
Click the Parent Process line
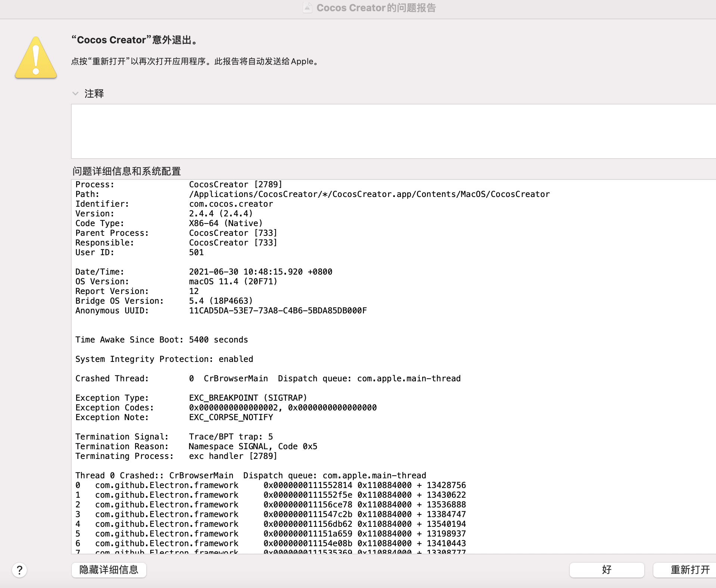pos(176,233)
